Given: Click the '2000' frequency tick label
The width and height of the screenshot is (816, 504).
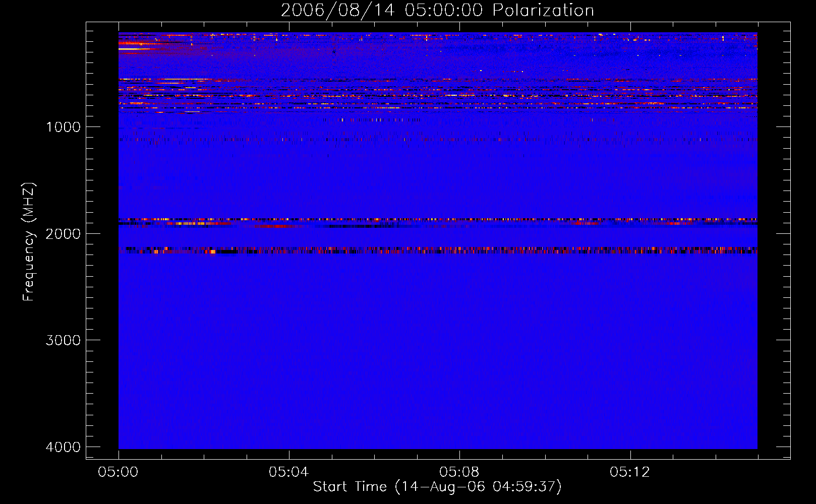Looking at the screenshot, I should [63, 233].
